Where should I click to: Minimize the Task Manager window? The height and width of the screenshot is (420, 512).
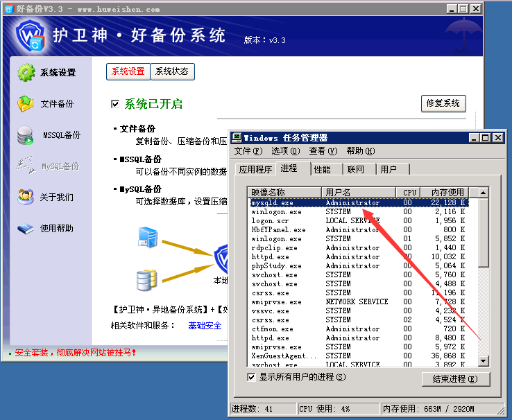click(x=474, y=138)
